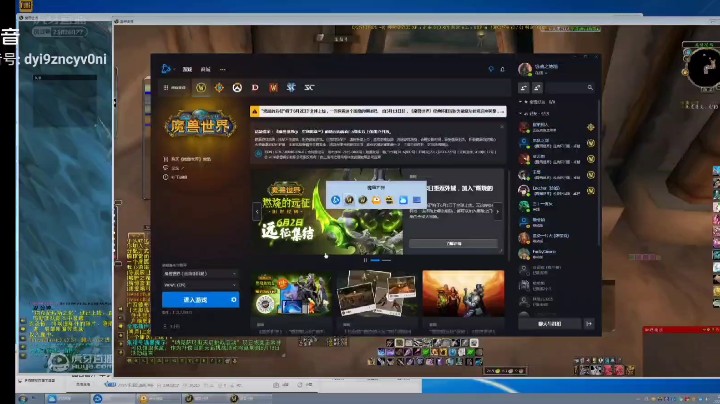720x404 pixels.
Task: Open the online status dropdown under username
Action: pos(540,73)
